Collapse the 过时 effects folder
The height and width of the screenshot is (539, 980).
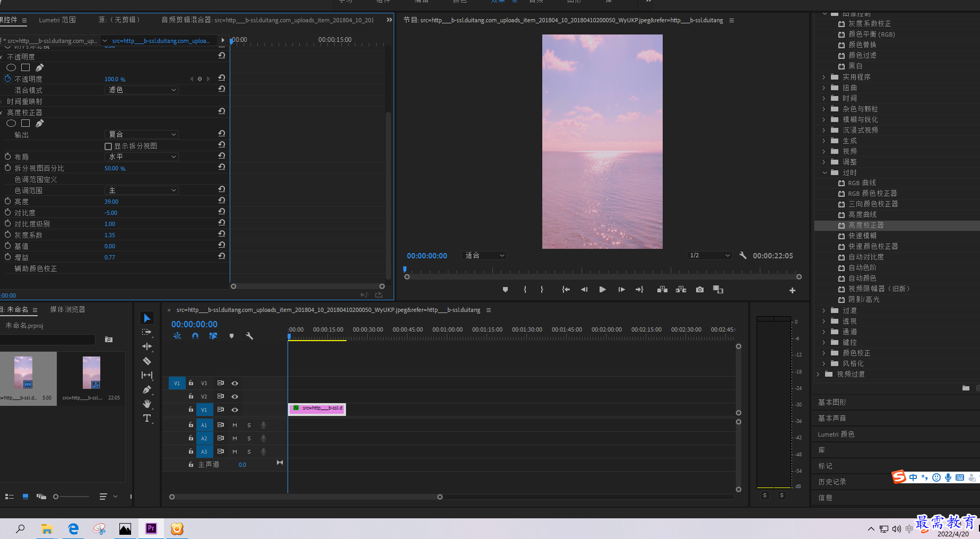pos(825,172)
